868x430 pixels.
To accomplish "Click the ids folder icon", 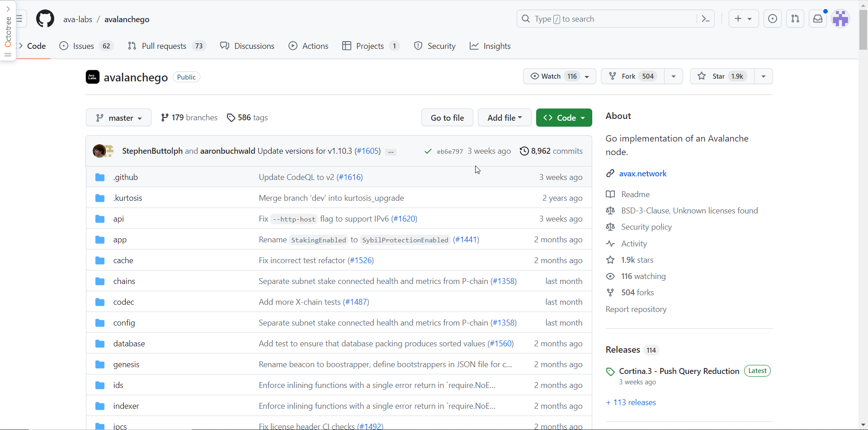I will [x=100, y=385].
